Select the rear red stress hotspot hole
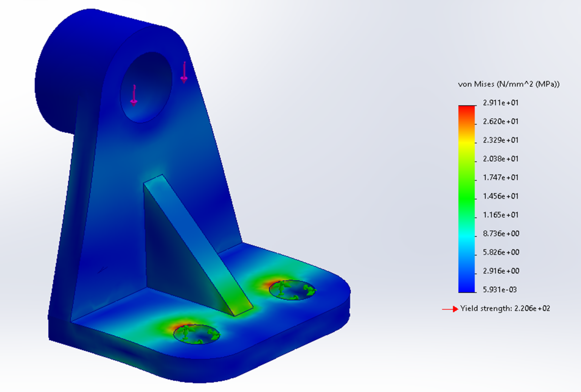 pos(293,289)
